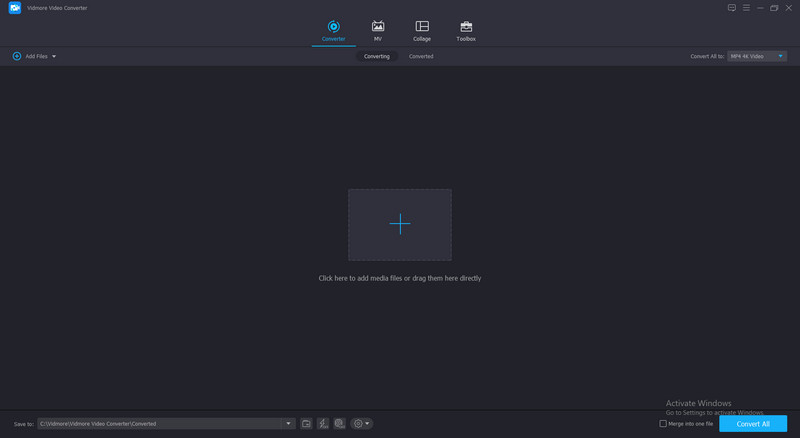Screen dimensions: 800x438
Task: Click the high-speed conversion chip icon
Action: pyautogui.click(x=340, y=424)
